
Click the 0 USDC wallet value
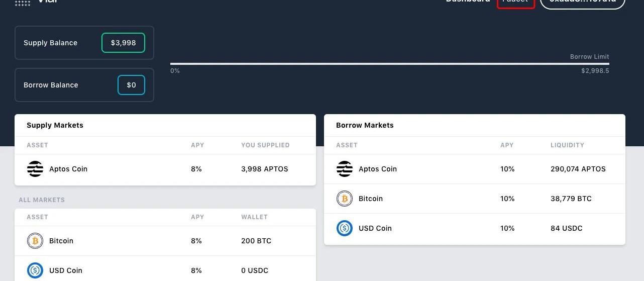pyautogui.click(x=255, y=270)
